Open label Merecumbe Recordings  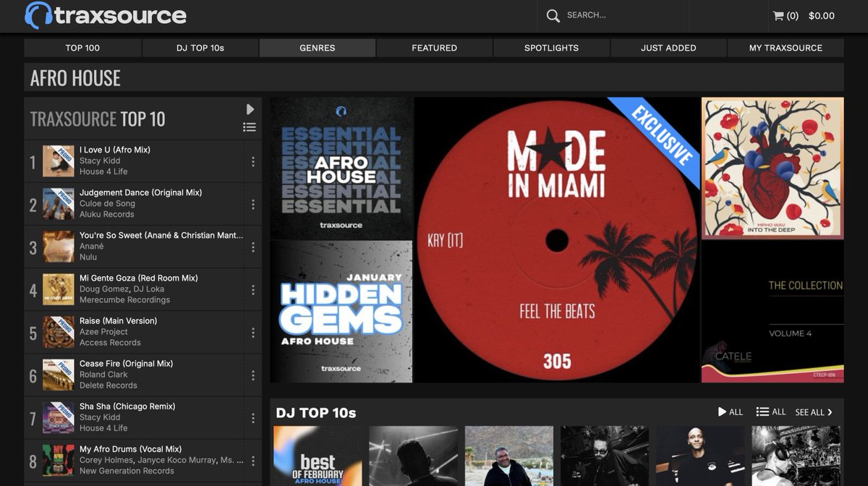point(125,299)
